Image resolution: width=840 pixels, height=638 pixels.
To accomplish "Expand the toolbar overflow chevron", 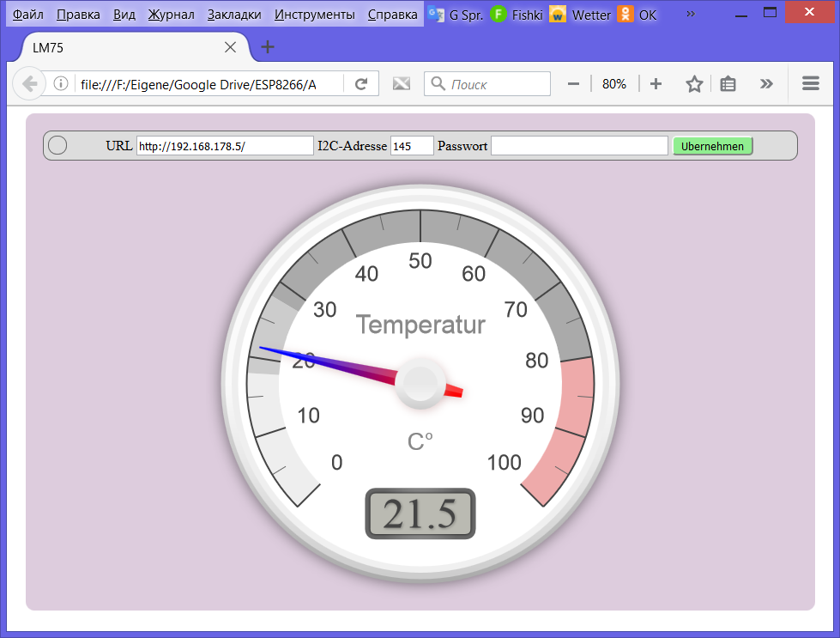I will (766, 84).
